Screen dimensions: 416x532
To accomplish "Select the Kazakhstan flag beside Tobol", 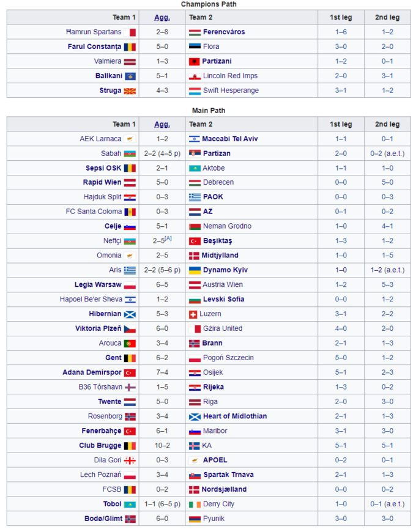I will (x=130, y=504).
